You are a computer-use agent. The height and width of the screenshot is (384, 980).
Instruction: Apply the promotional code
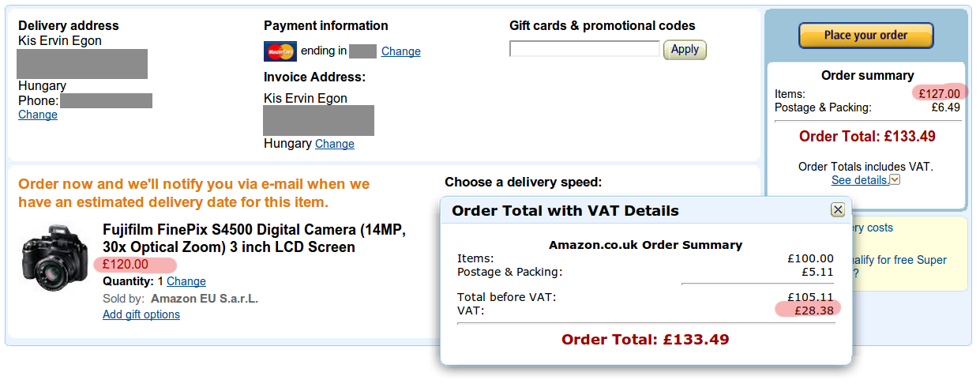[685, 50]
